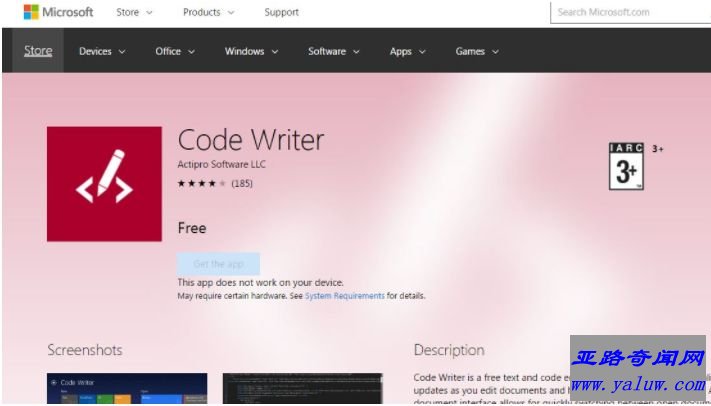Click the Code Writer title text
Image resolution: width=711 pixels, height=406 pixels.
pos(251,140)
